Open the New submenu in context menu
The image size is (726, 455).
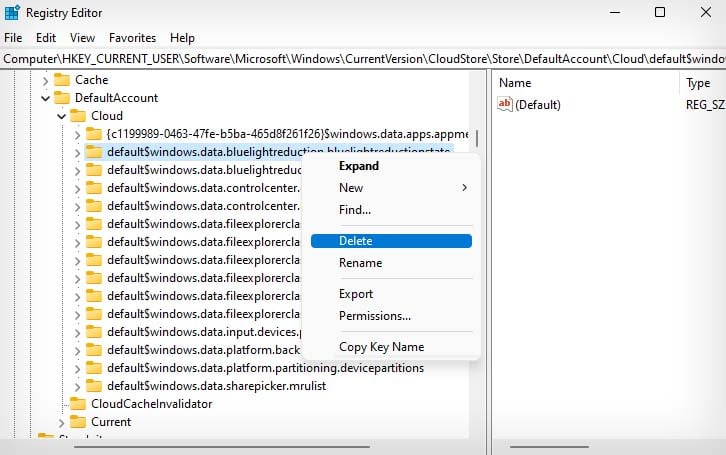pos(391,188)
